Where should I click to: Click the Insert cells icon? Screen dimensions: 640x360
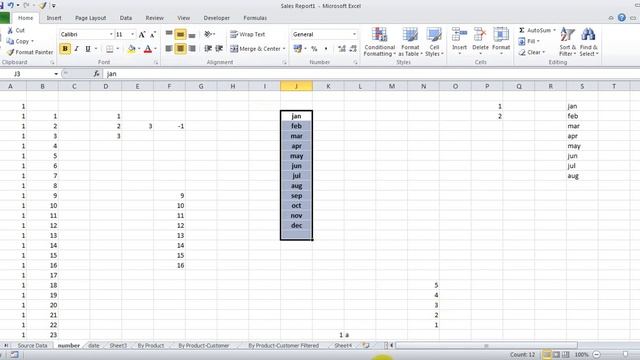[459, 35]
